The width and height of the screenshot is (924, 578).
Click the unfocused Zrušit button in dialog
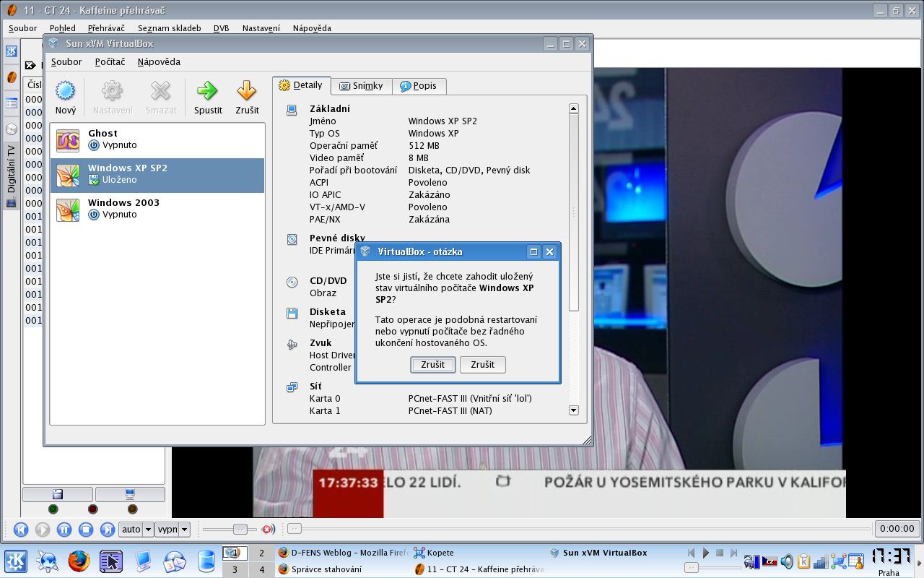pyautogui.click(x=483, y=365)
